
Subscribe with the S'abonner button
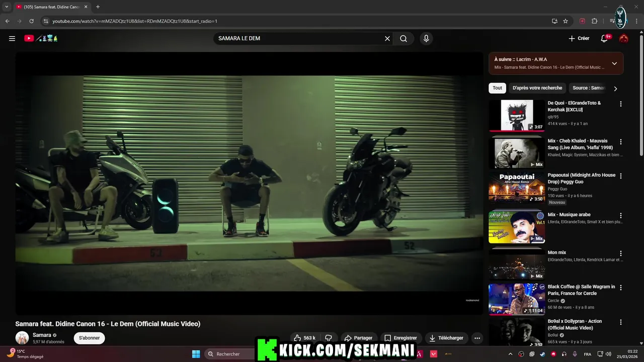(x=89, y=338)
